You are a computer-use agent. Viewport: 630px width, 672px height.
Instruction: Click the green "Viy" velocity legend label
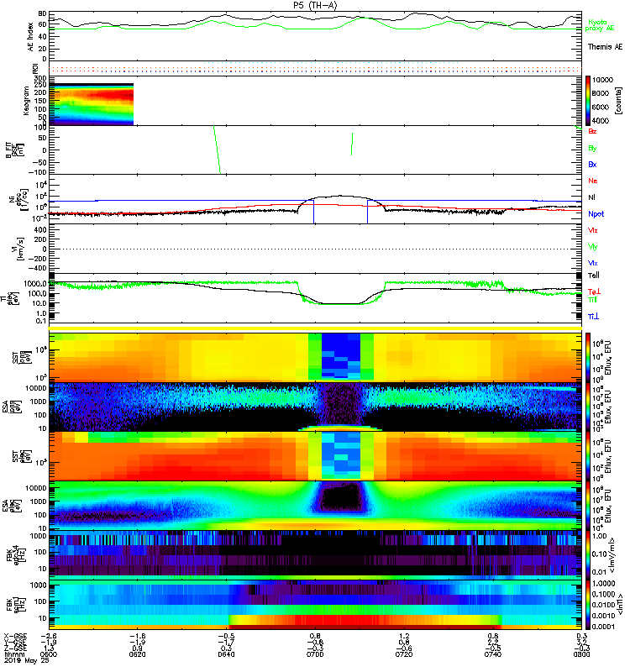[x=592, y=247]
